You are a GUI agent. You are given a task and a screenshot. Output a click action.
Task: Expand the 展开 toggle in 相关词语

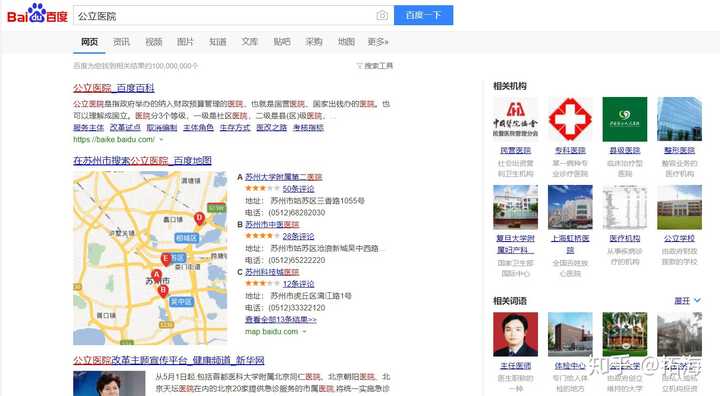687,301
